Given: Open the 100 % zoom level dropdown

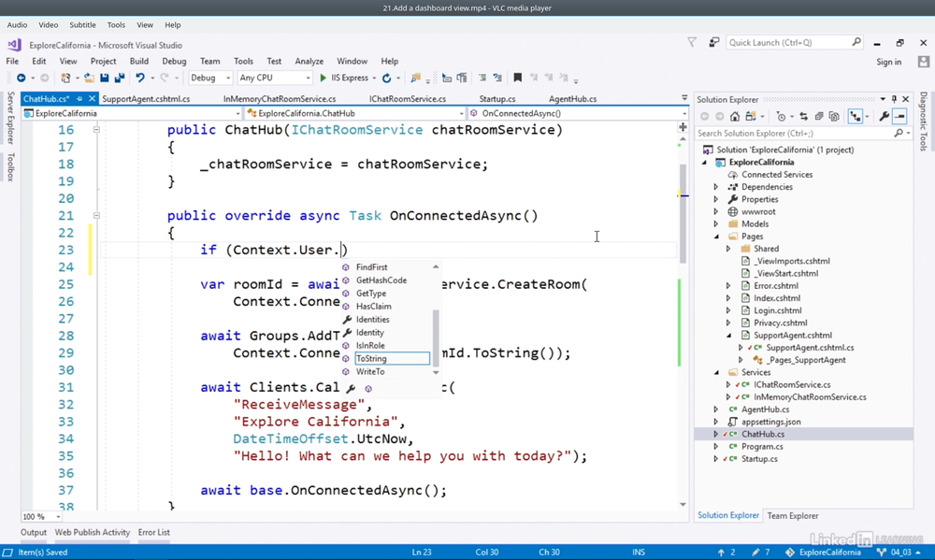Looking at the screenshot, I should coord(58,516).
